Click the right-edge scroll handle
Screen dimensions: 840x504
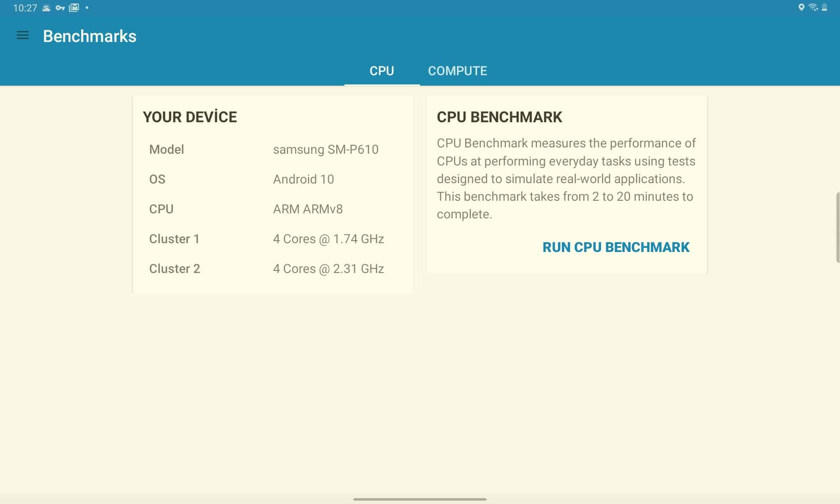(x=837, y=227)
